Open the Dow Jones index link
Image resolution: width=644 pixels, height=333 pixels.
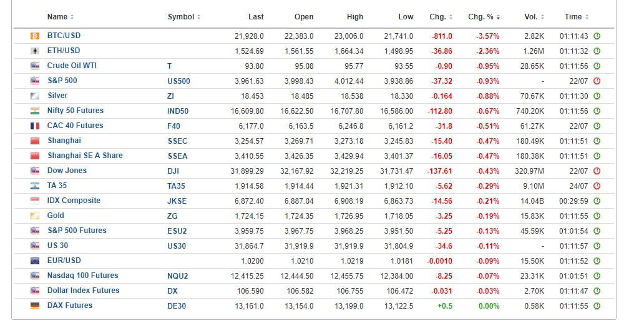[x=67, y=171]
